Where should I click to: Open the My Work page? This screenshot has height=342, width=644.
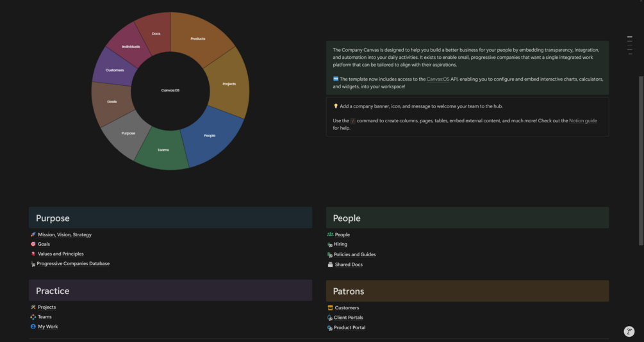[x=47, y=327]
